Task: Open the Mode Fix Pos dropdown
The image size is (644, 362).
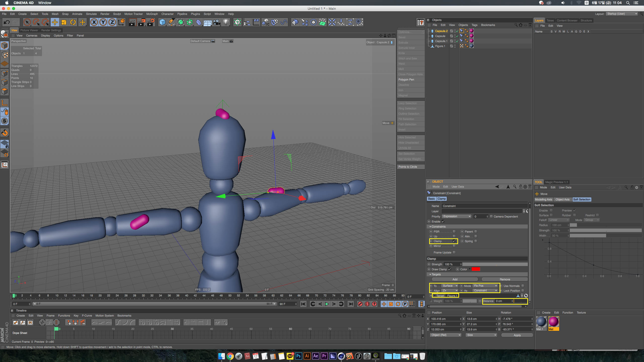Action: pyautogui.click(x=485, y=286)
